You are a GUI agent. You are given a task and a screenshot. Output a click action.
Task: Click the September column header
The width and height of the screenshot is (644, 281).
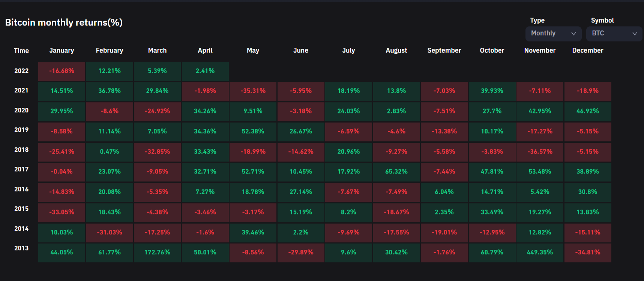(444, 50)
